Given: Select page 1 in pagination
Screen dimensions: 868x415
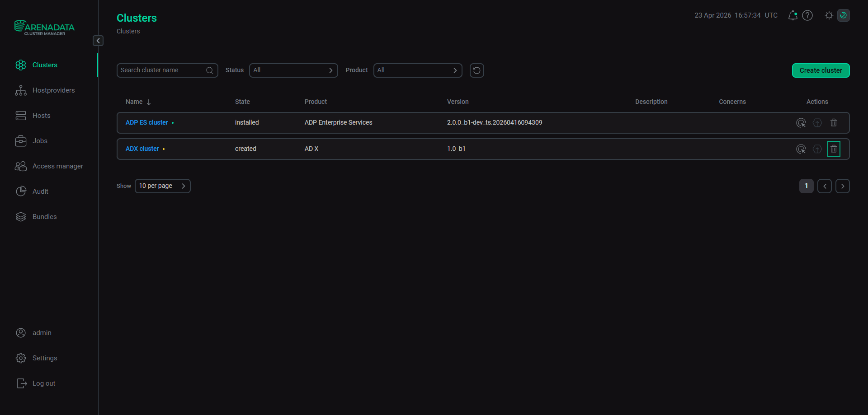Looking at the screenshot, I should coord(807,186).
